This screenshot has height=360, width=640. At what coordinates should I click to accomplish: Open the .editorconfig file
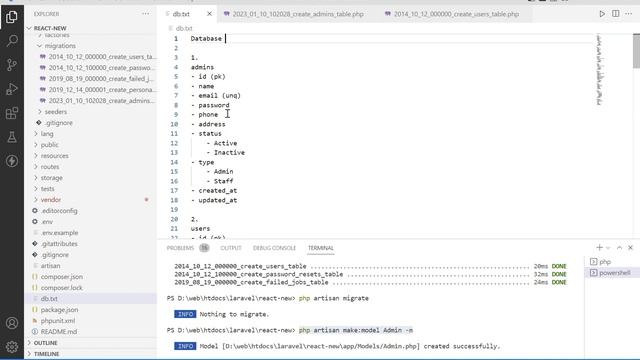pos(59,211)
